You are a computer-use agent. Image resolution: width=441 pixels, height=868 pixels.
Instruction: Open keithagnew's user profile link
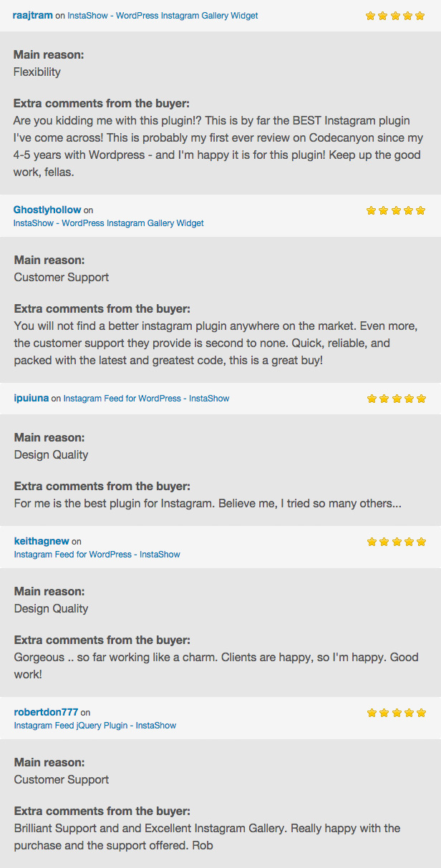coord(42,541)
